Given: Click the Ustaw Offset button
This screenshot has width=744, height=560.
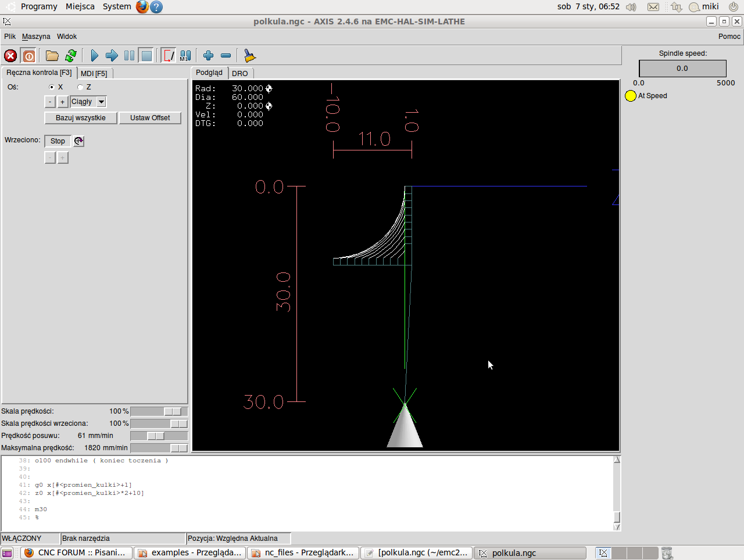Looking at the screenshot, I should pyautogui.click(x=150, y=118).
